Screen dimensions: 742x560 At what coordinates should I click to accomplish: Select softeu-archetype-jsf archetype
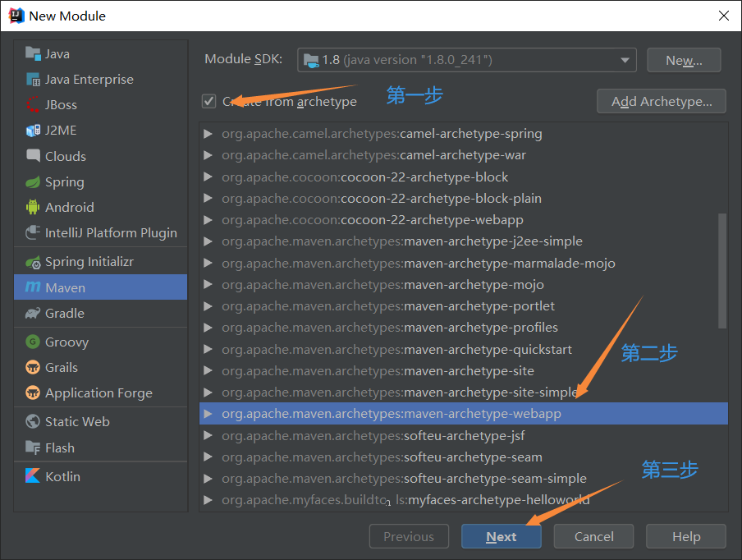coord(463,435)
